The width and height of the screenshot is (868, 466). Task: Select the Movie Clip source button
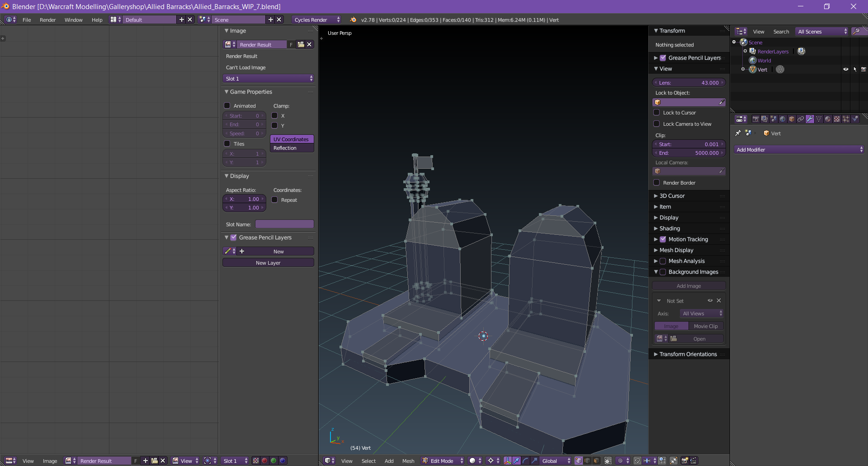pyautogui.click(x=706, y=326)
